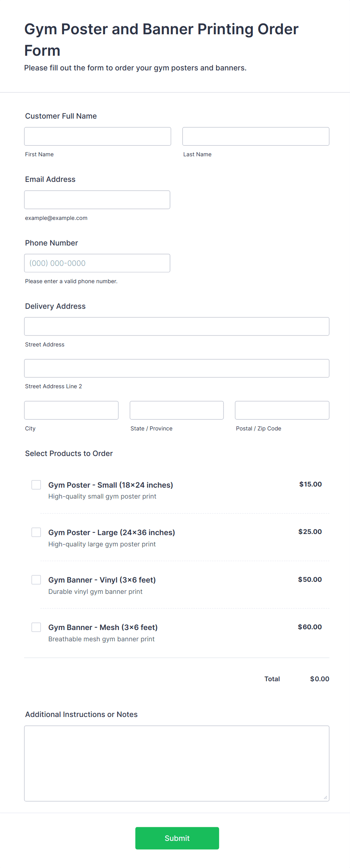Focus Street Address Line 2 field
The height and width of the screenshot is (868, 350).
pyautogui.click(x=177, y=368)
